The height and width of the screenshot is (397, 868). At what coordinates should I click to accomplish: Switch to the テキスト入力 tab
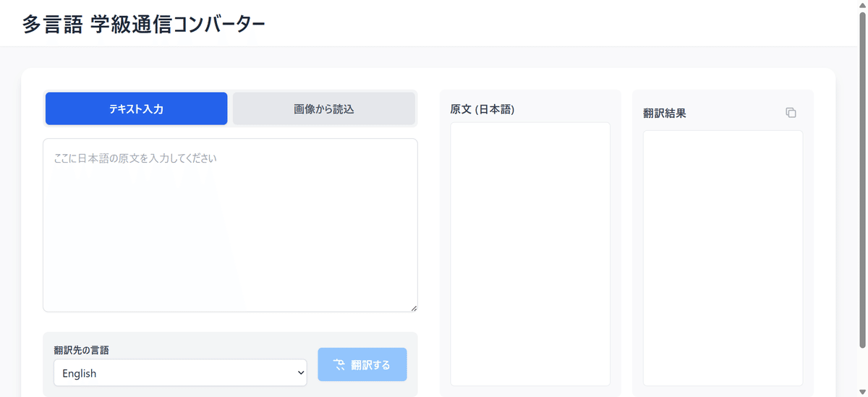(136, 109)
